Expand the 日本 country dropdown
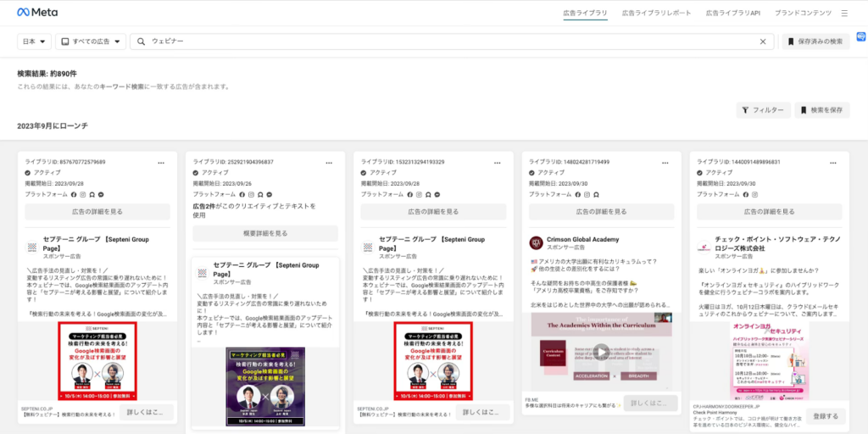868x434 pixels. [x=35, y=41]
